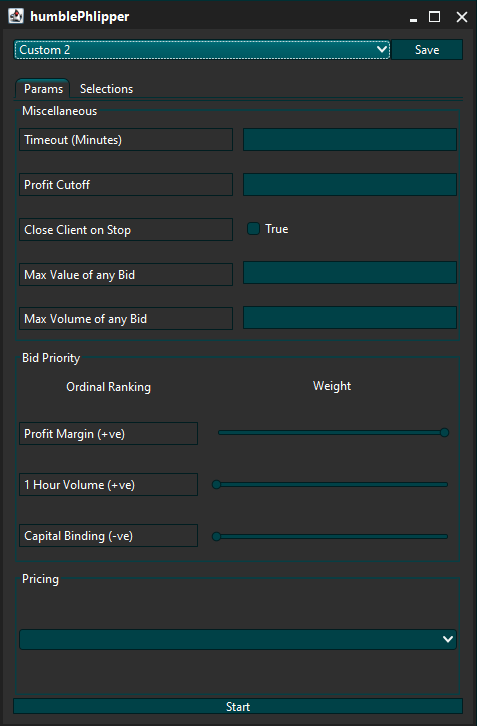This screenshot has width=477, height=726.
Task: Switch to the Selections tab
Action: [x=107, y=89]
